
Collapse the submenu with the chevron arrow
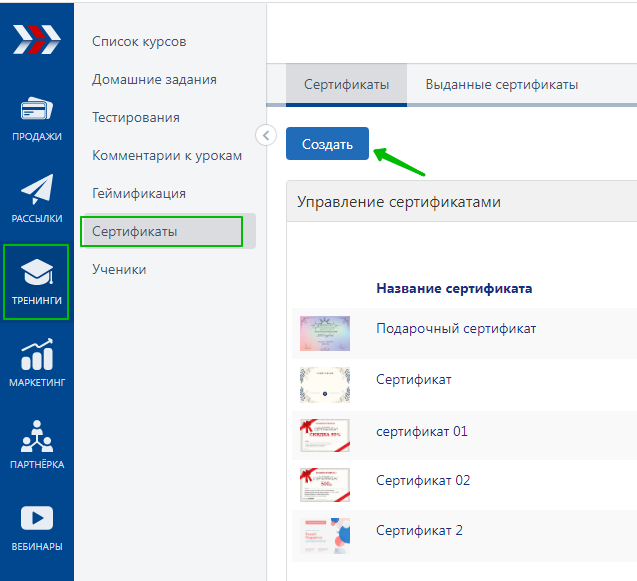click(266, 135)
